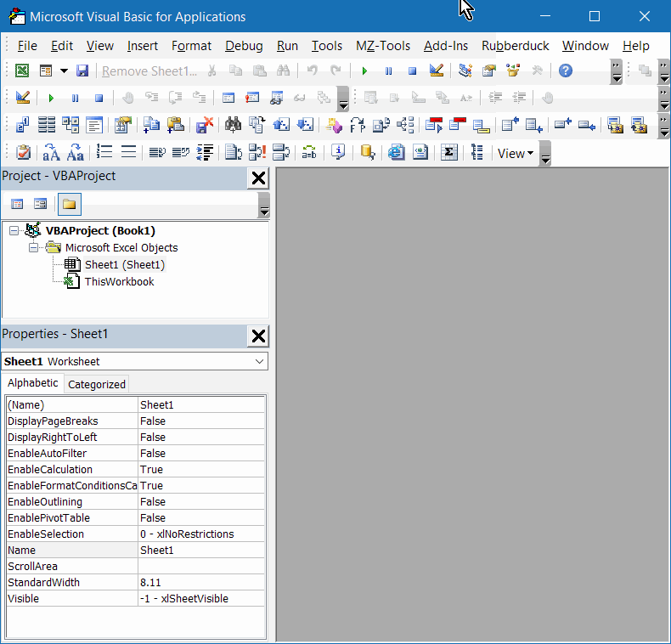This screenshot has width=671, height=644.
Task: Click the Break pause icon next to Reset in Standard toolbar
Action: 388,71
